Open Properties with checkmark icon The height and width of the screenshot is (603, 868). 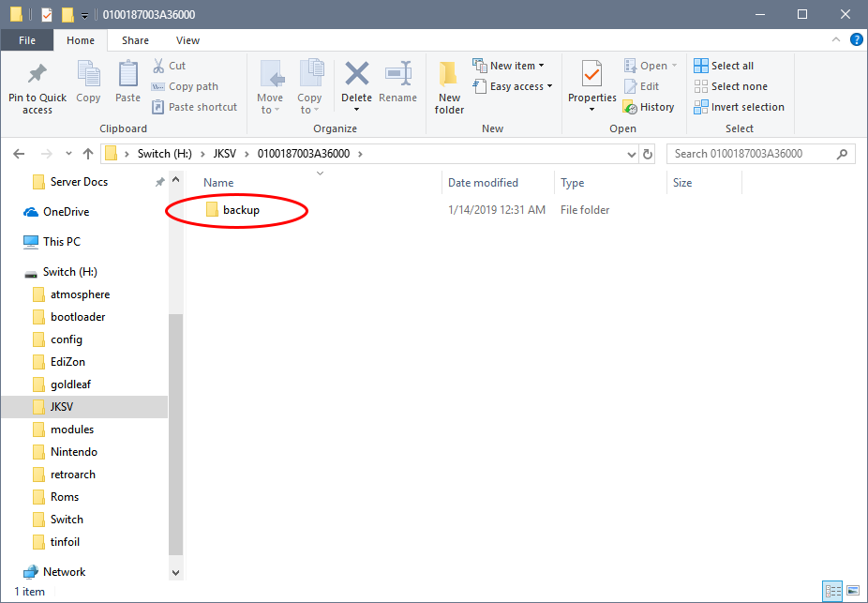coord(591,75)
